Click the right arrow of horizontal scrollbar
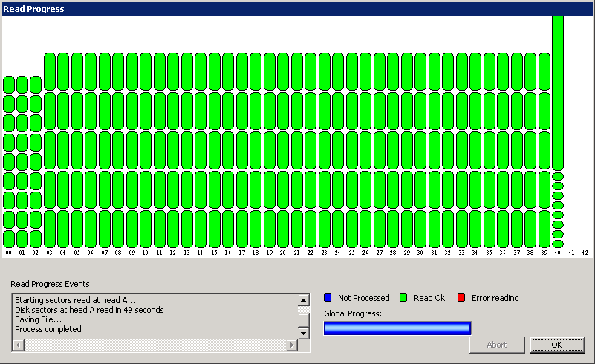Viewport: 595px width, 364px height. [x=291, y=345]
